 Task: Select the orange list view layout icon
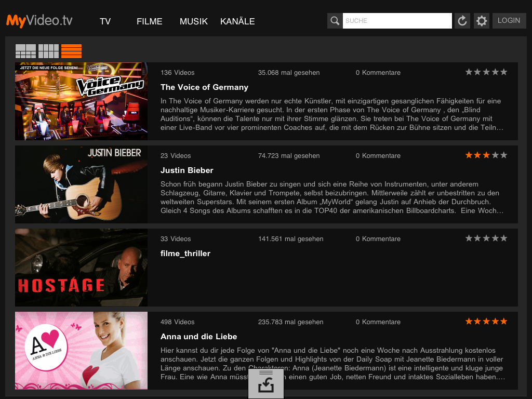(x=71, y=51)
